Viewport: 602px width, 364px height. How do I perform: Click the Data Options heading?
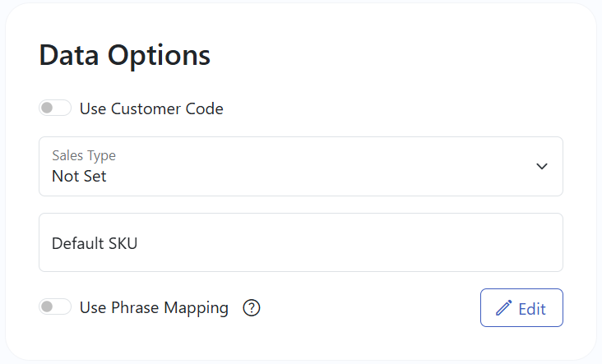click(125, 56)
